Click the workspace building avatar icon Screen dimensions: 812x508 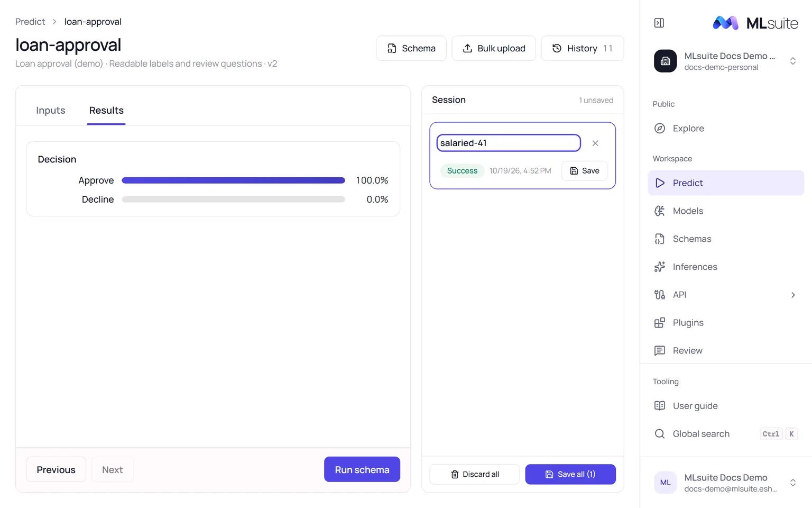point(665,61)
